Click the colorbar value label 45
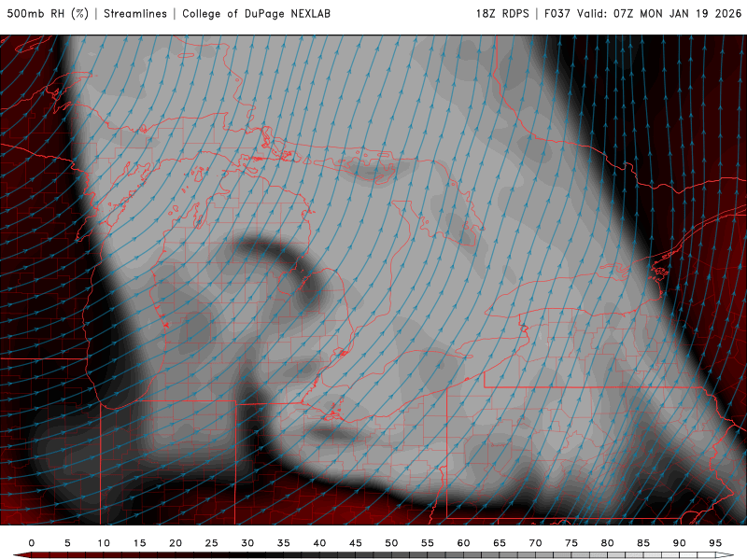The height and width of the screenshot is (560, 747). pyautogui.click(x=356, y=543)
